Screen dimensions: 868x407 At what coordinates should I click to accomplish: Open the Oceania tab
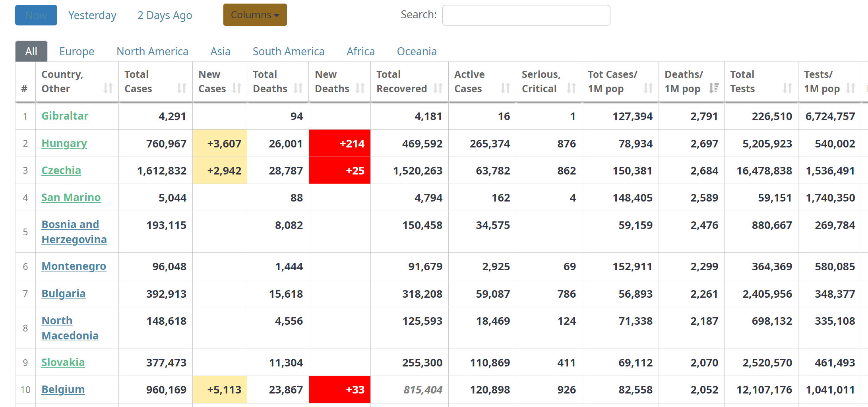[417, 52]
